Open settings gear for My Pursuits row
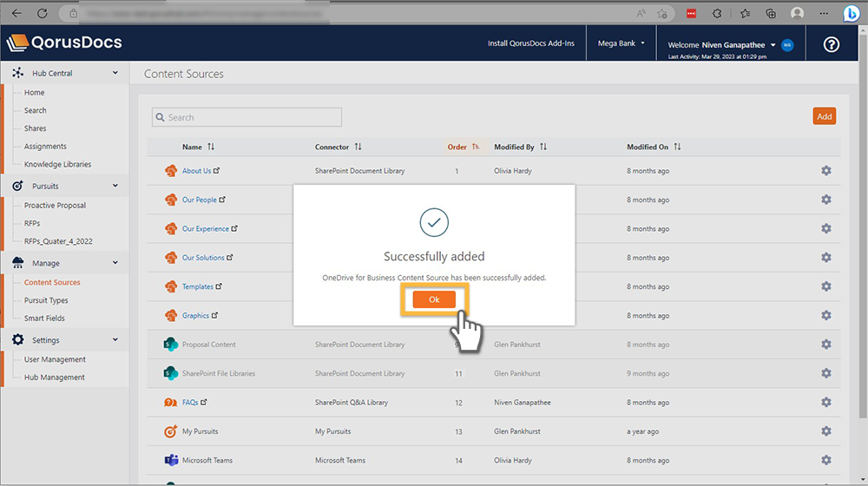The height and width of the screenshot is (486, 868). (x=826, y=431)
